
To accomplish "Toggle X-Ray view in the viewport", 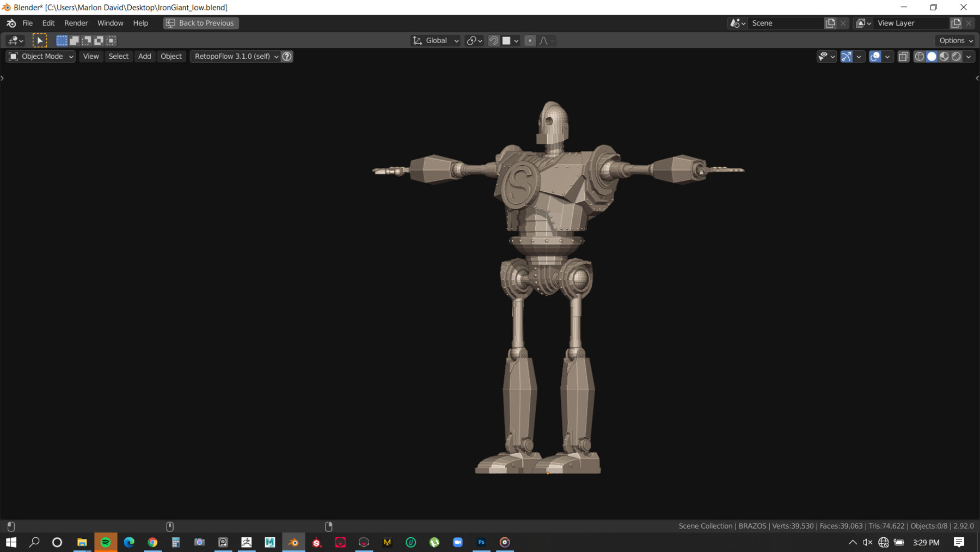I will [x=904, y=57].
